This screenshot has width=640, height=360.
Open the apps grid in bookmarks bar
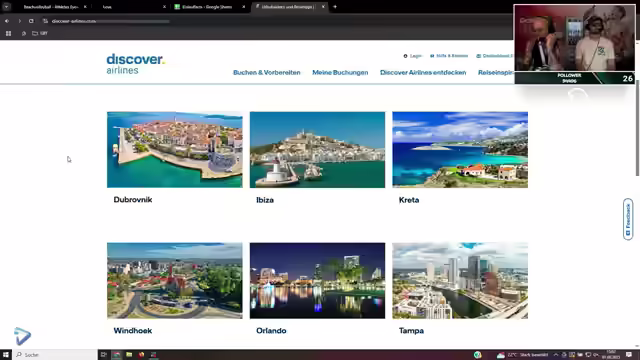pyautogui.click(x=8, y=33)
